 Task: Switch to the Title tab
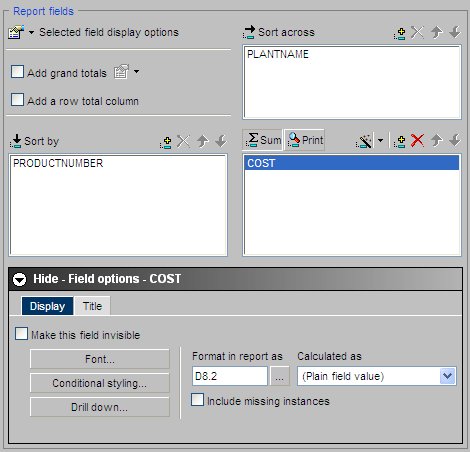tap(92, 306)
